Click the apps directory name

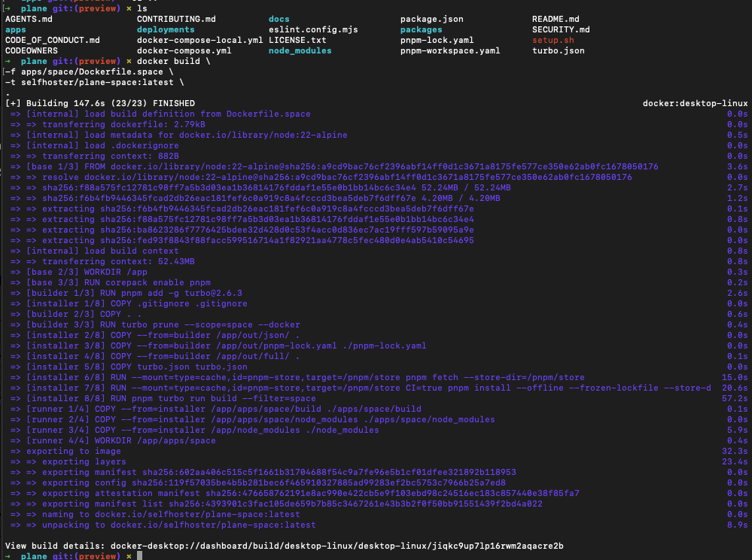click(x=15, y=29)
